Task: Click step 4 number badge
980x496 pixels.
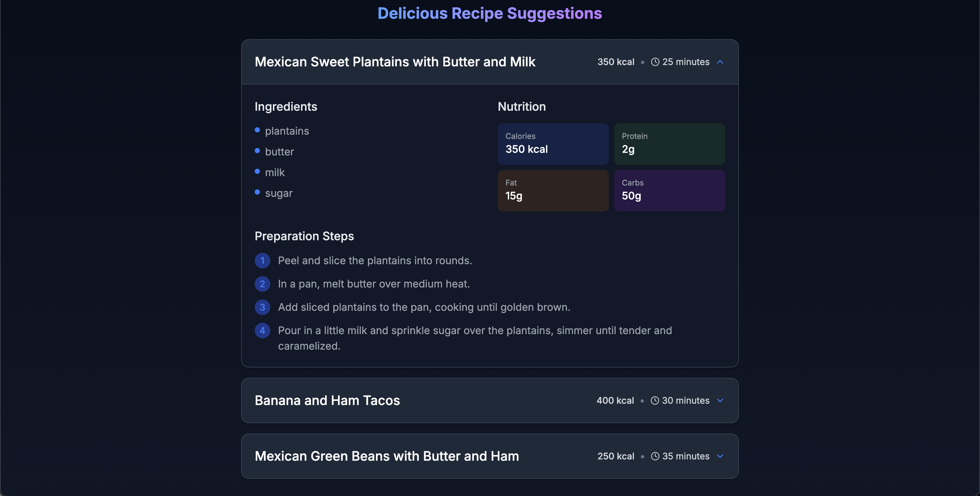Action: point(262,331)
